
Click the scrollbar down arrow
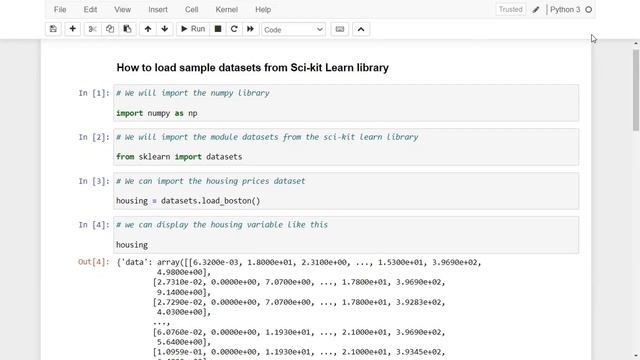(636, 356)
